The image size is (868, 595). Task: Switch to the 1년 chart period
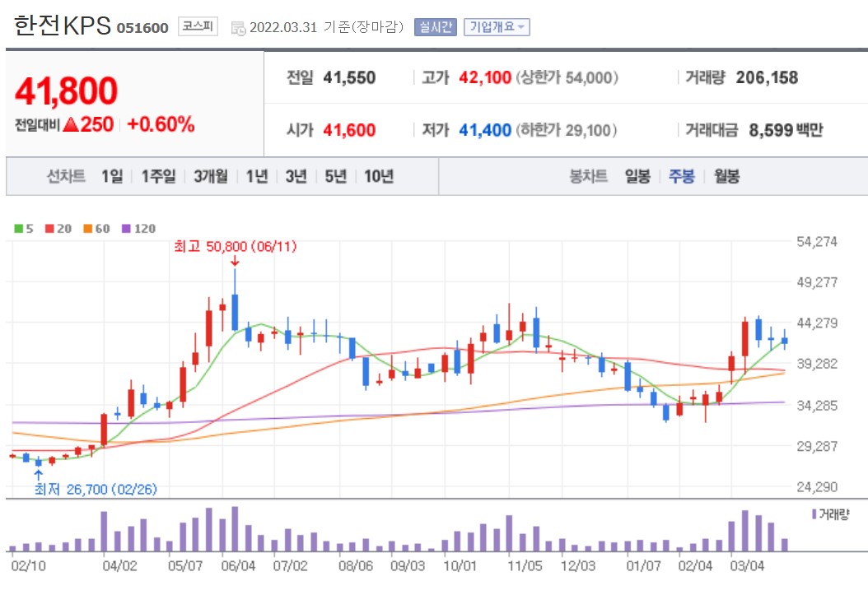tap(257, 176)
